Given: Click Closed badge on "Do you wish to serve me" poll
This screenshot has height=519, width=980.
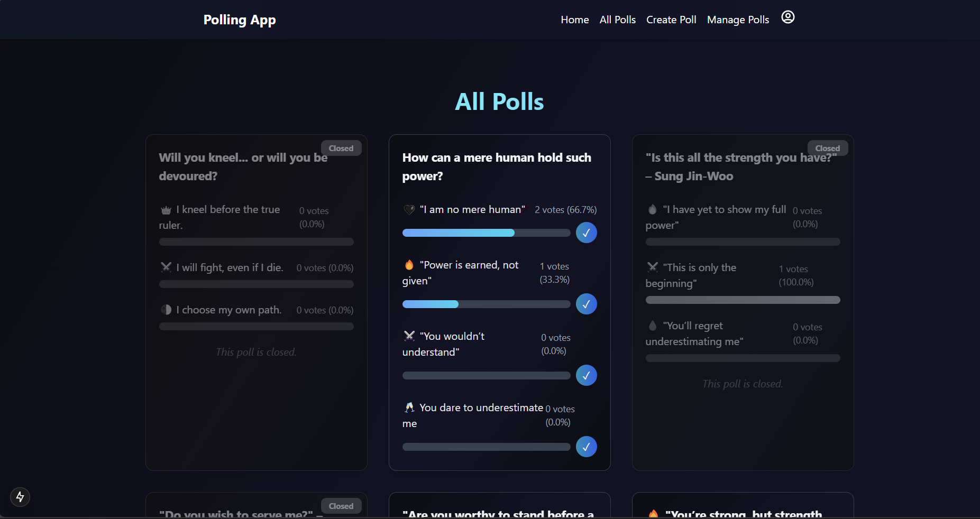Looking at the screenshot, I should (341, 506).
